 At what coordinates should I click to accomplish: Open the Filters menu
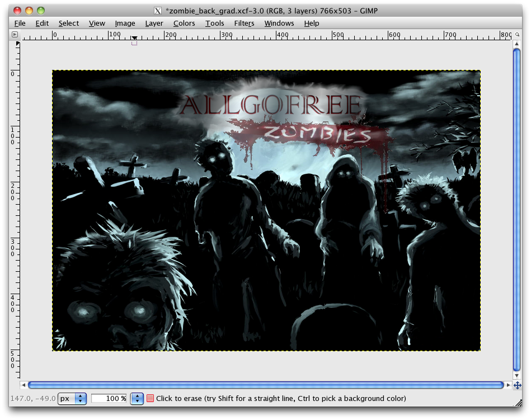pos(244,23)
